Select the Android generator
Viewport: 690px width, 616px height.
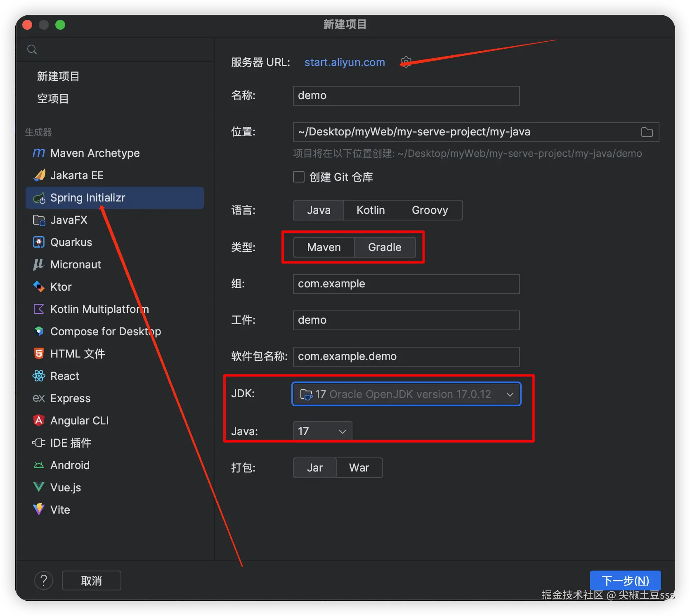point(115,465)
